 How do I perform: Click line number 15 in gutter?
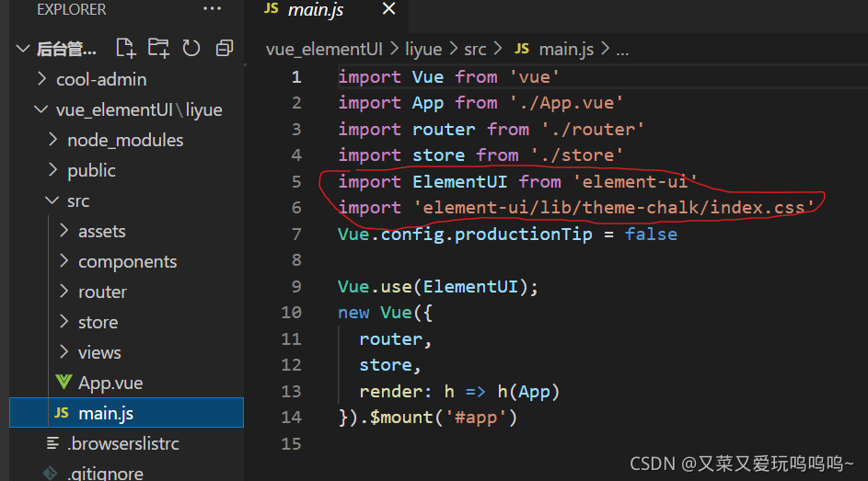click(291, 443)
